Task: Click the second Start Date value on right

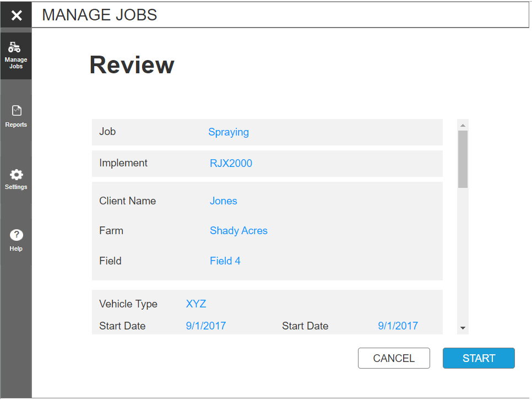Action: pyautogui.click(x=398, y=326)
